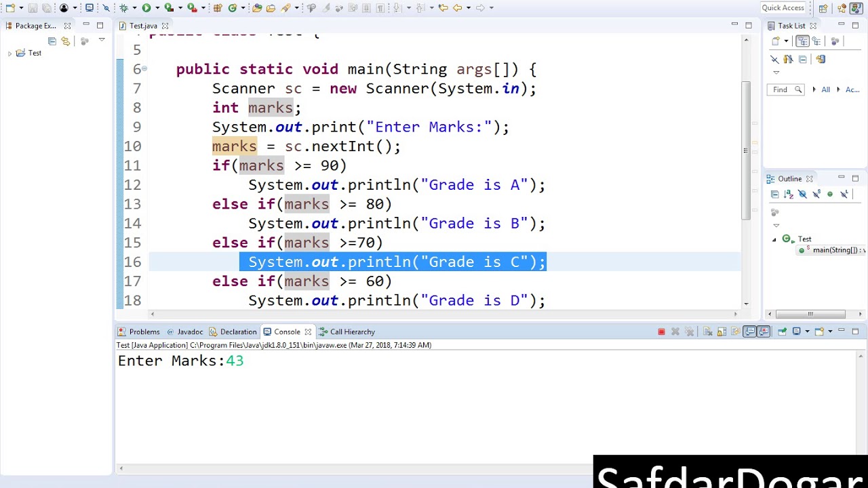Click the Synchronize Changed icon in Task List

coord(821,59)
